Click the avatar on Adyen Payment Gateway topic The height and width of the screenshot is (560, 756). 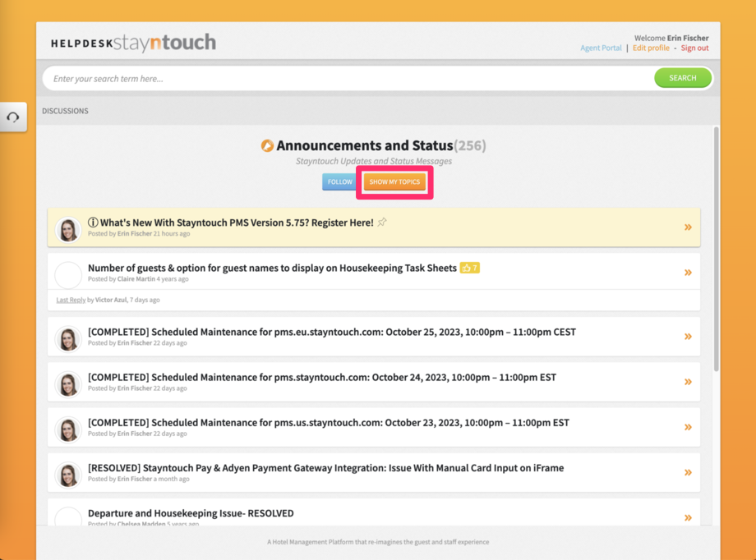point(68,475)
